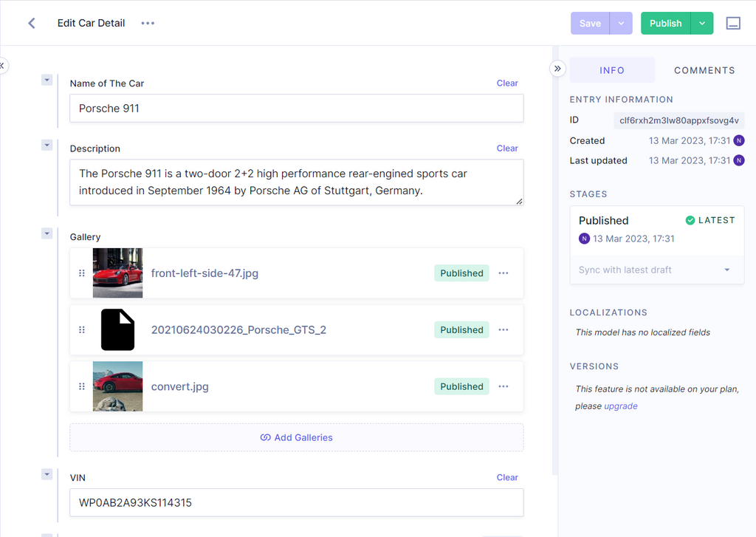
Task: Click Published badge on 20210624030226_Porsche_GTS_2
Action: [461, 330]
